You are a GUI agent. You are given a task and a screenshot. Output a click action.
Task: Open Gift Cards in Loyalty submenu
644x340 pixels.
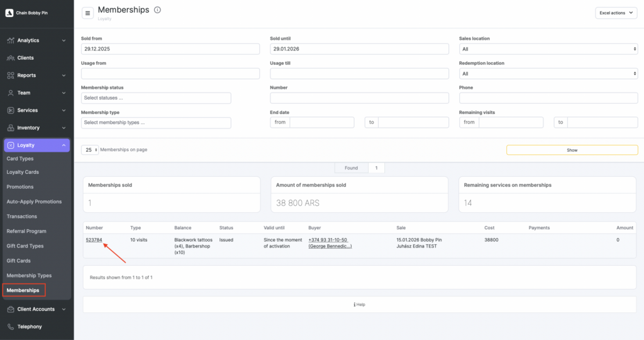(18, 261)
